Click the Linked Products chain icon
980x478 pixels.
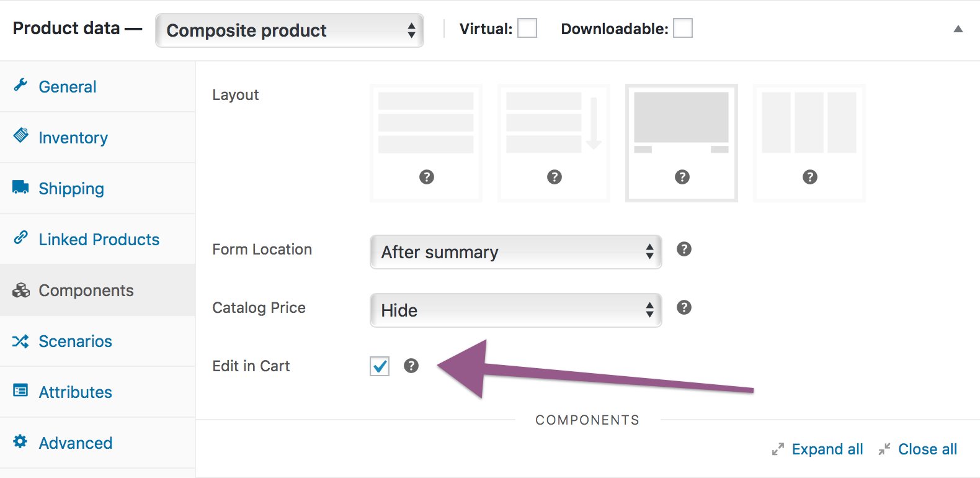tap(20, 238)
